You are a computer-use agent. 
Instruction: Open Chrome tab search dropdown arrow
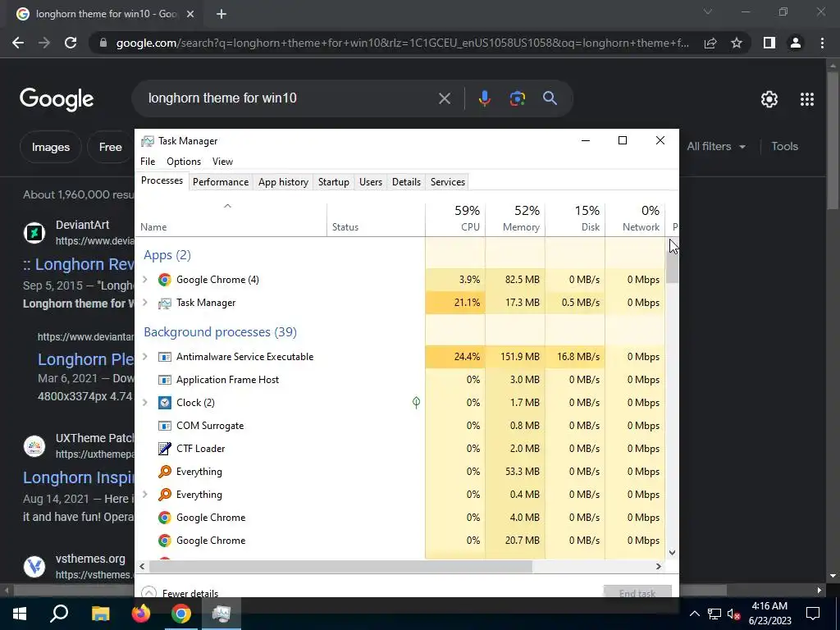[x=708, y=11]
